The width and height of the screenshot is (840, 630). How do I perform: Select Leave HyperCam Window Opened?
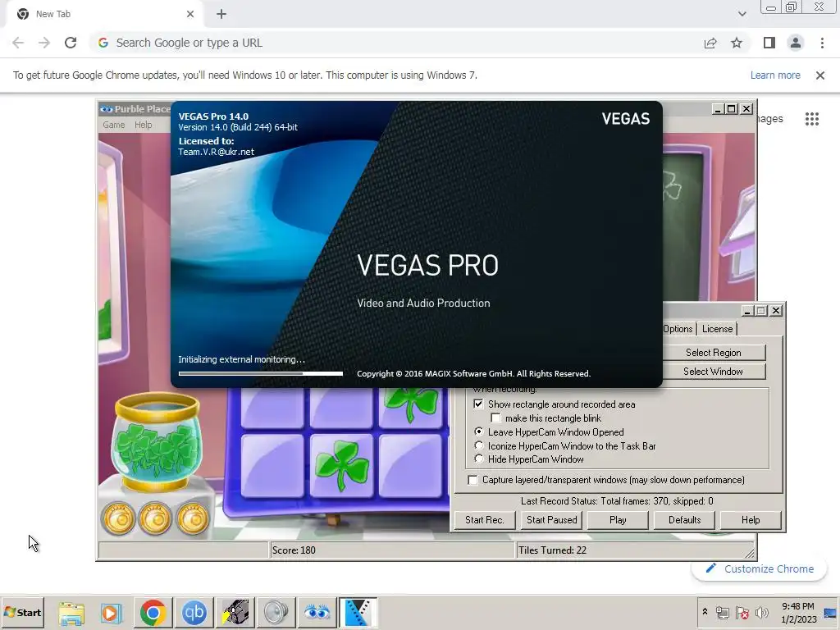(478, 431)
